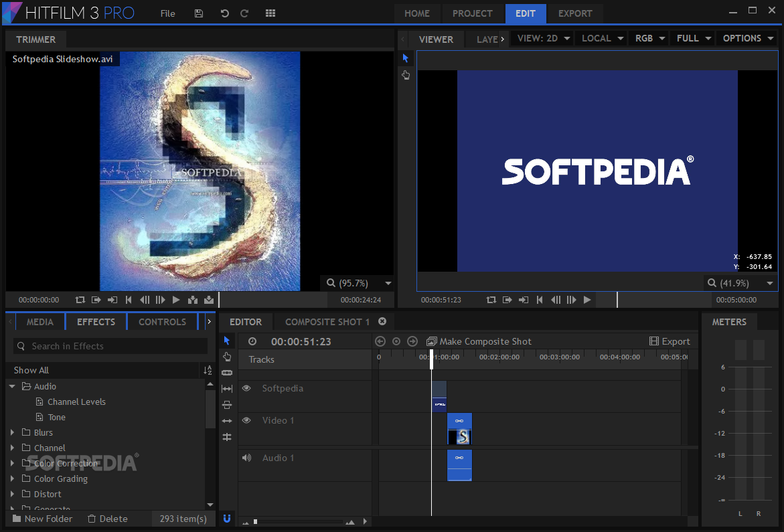The height and width of the screenshot is (532, 784).
Task: Click the Set In point icon in the Trimmer
Action: click(x=96, y=300)
